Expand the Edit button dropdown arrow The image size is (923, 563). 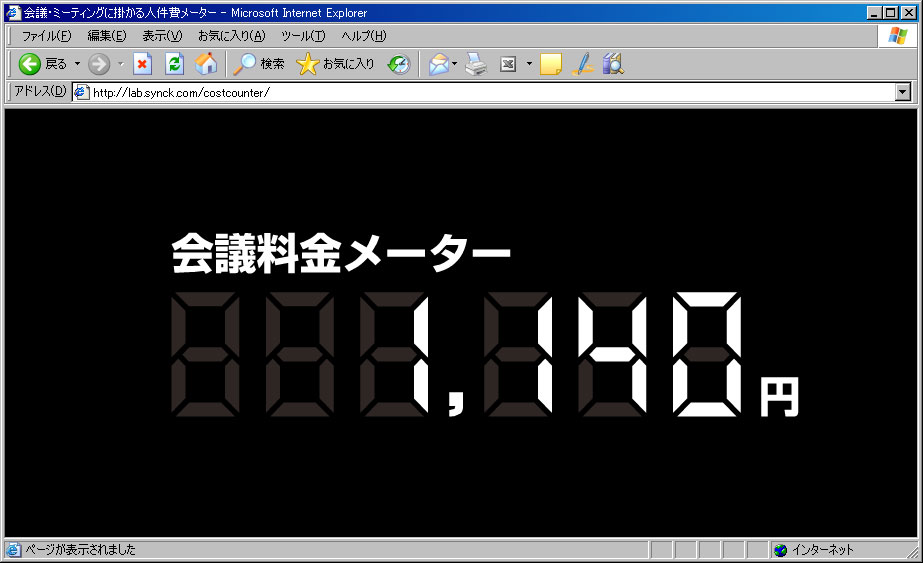(529, 64)
